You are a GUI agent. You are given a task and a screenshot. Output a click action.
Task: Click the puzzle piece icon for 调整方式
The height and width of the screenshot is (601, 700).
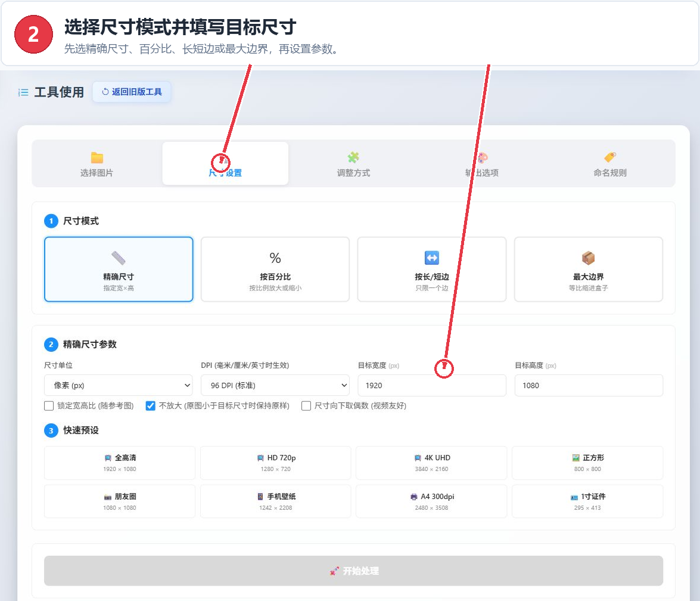pos(353,157)
